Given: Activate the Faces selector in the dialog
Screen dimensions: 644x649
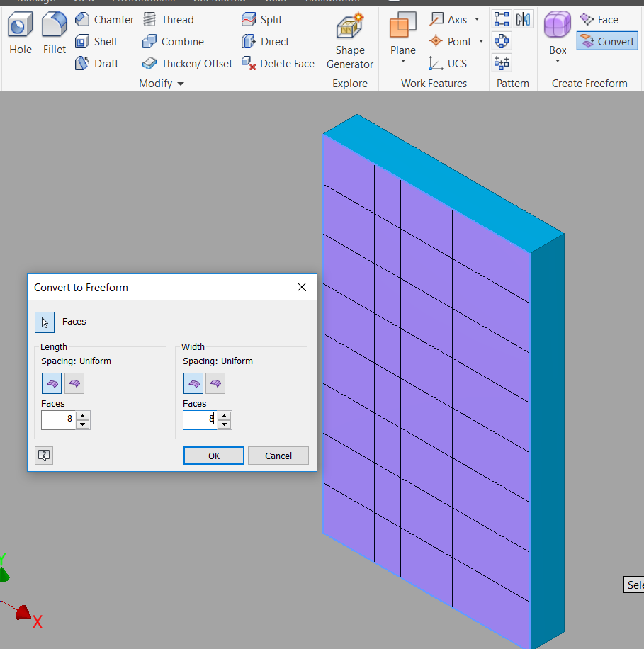Looking at the screenshot, I should (45, 322).
